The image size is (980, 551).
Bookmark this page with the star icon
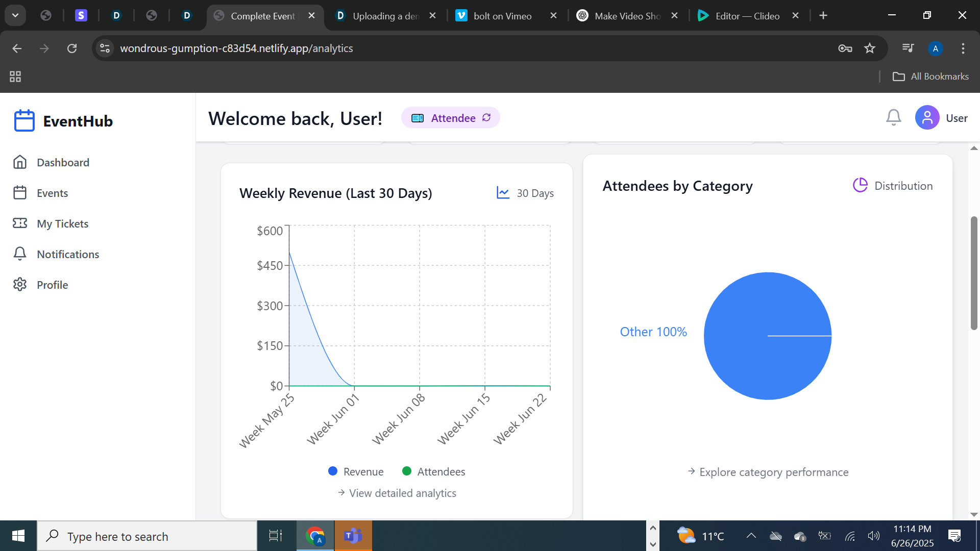[x=870, y=48]
